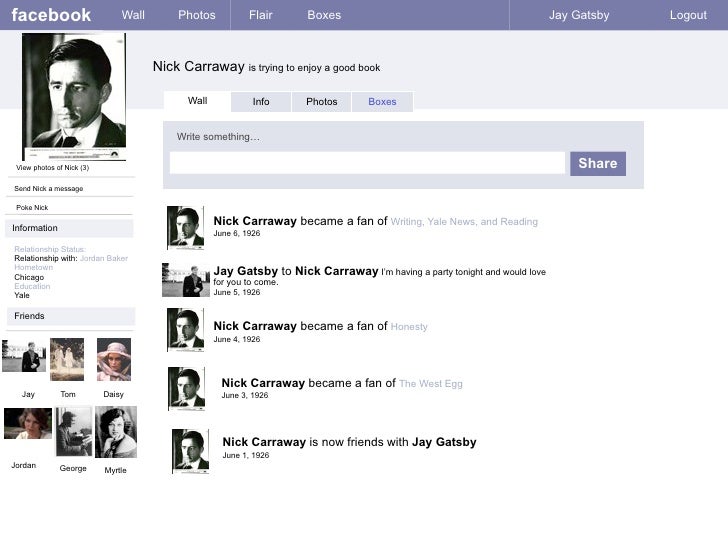Image resolution: width=728 pixels, height=546 pixels.
Task: Open Nick Carraway's large profile photo
Action: coord(74,97)
